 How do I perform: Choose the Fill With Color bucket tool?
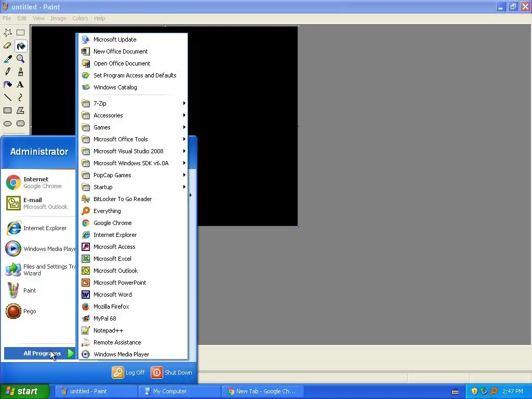(20, 46)
